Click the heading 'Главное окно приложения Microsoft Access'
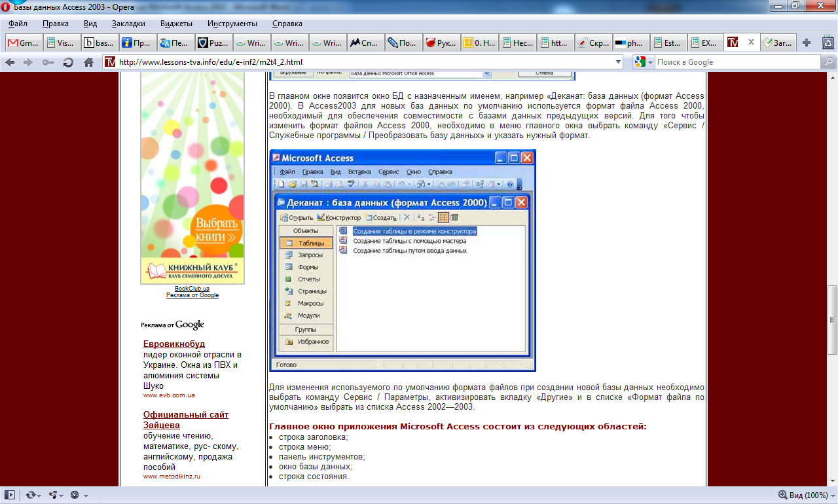The width and height of the screenshot is (838, 504). pyautogui.click(x=458, y=427)
